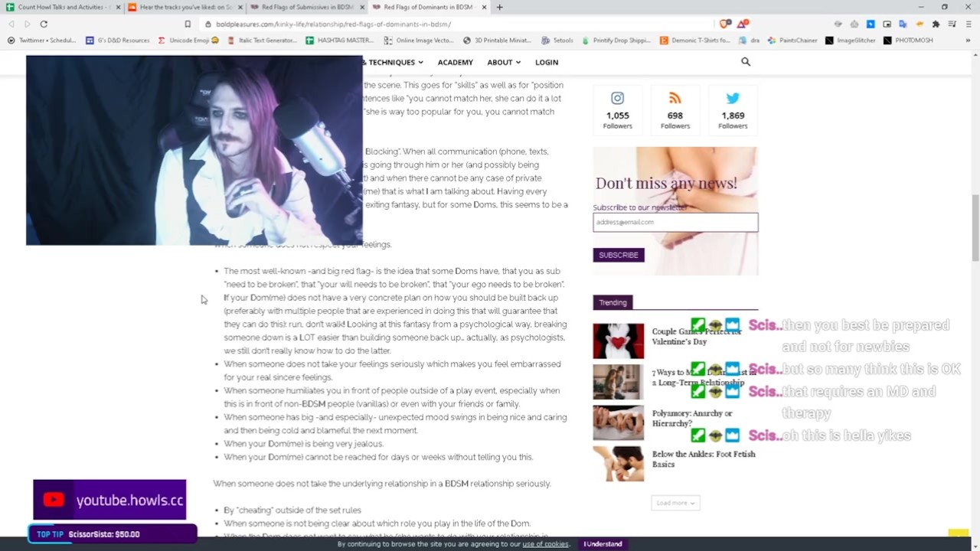
Task: Reload the page with the refresh icon
Action: click(x=44, y=24)
